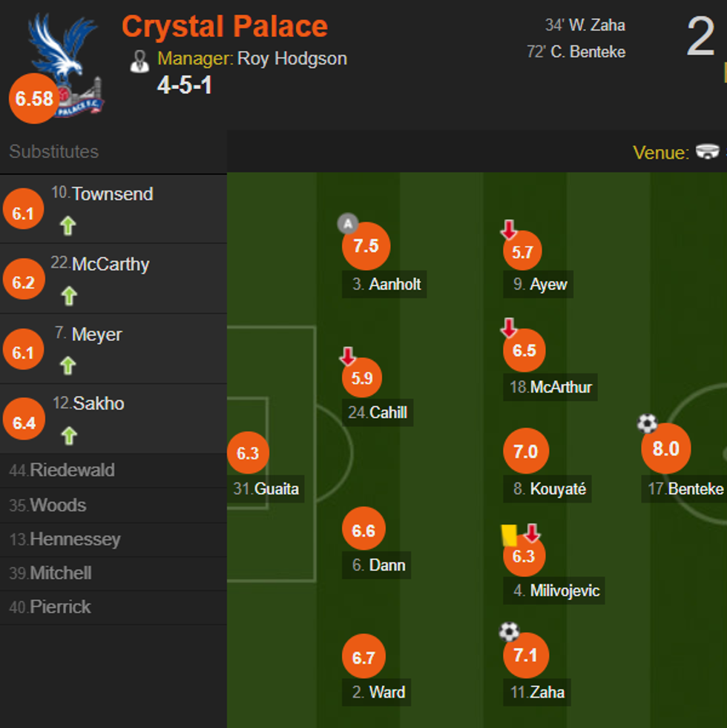Open manager Roy Hodgson's profile
This screenshot has width=727, height=728.
click(292, 59)
